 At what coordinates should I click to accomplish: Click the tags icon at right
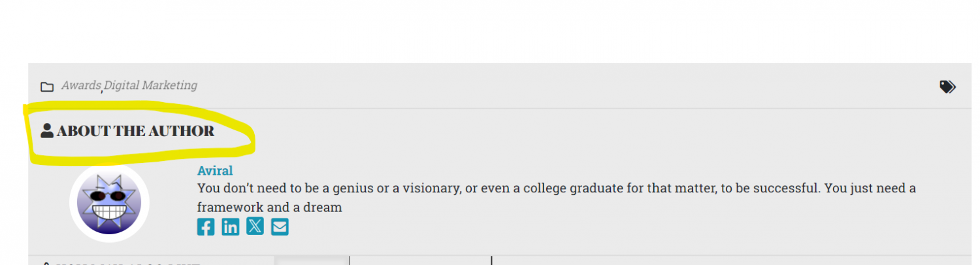tap(947, 86)
